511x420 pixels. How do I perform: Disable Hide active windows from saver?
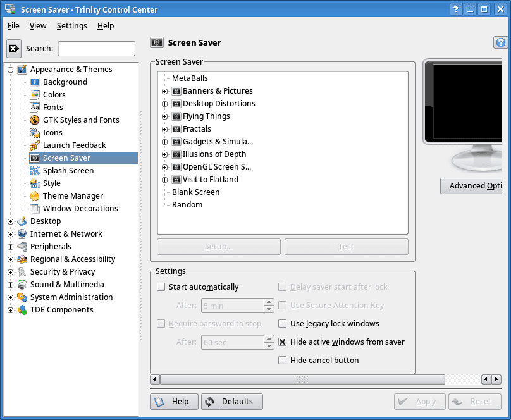[x=282, y=342]
